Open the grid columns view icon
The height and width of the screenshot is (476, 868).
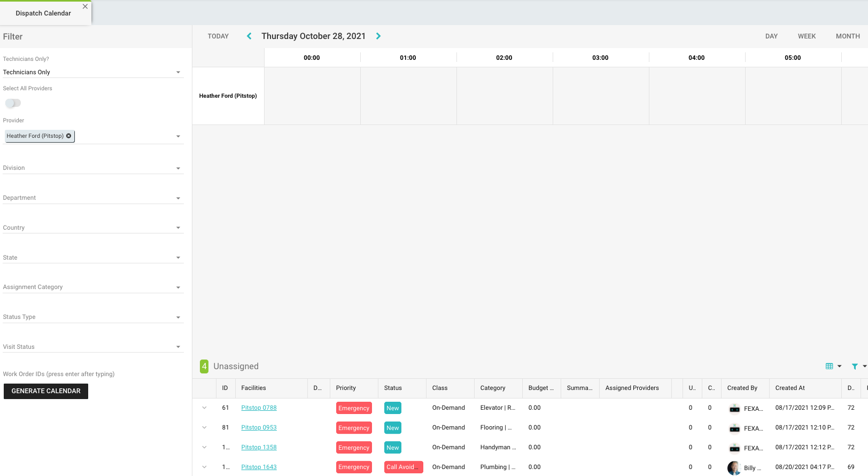830,366
